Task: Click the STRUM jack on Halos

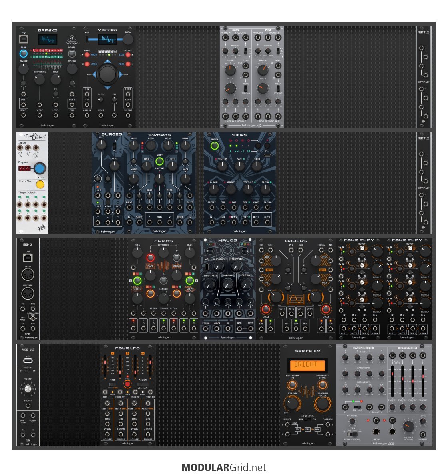Action: coord(206,328)
